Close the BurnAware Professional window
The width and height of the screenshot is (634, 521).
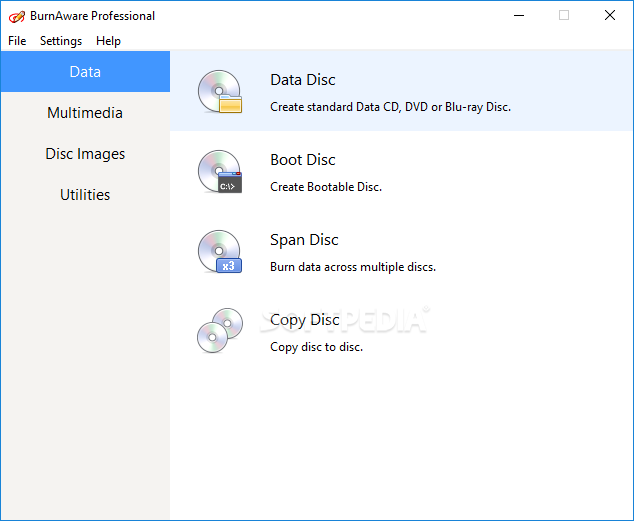[610, 15]
